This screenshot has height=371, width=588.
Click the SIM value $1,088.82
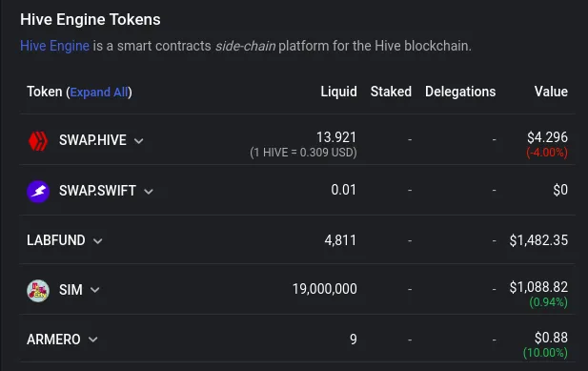pyautogui.click(x=538, y=287)
